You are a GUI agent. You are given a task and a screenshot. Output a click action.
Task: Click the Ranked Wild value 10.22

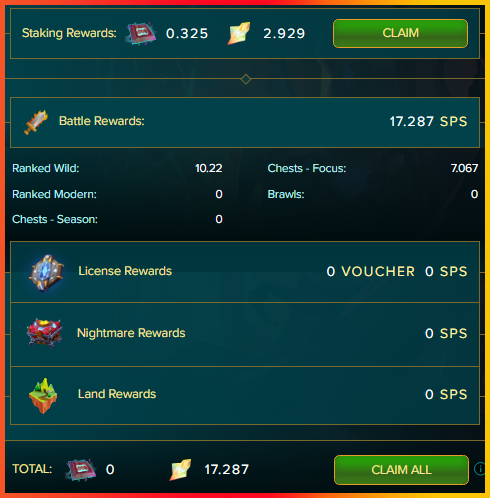click(x=209, y=168)
